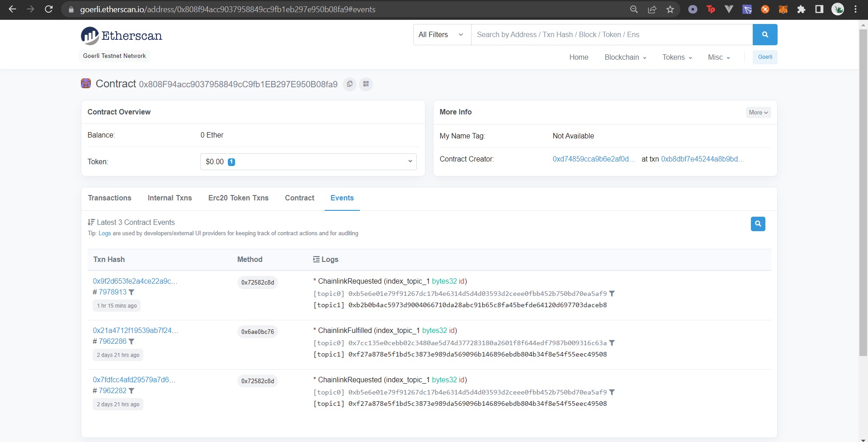868x442 pixels.
Task: Open the contract creator address 0xd74859cca9b6e2af0d
Action: tap(594, 159)
